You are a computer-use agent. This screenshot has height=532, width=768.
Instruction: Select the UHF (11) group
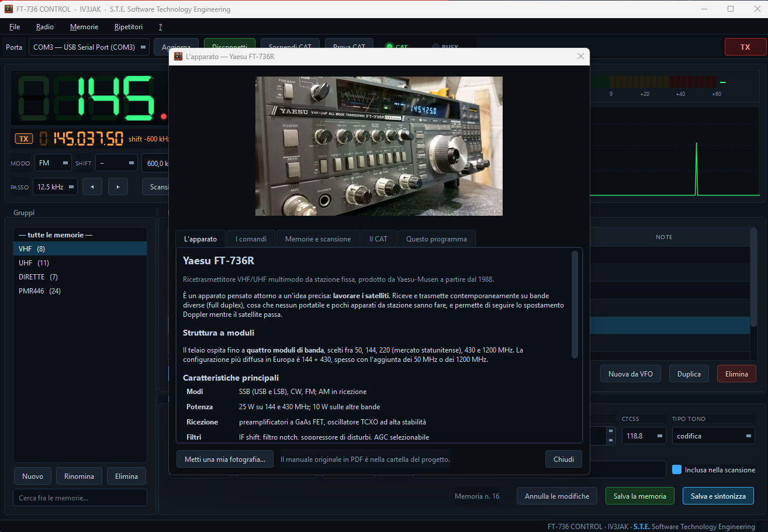pos(80,262)
